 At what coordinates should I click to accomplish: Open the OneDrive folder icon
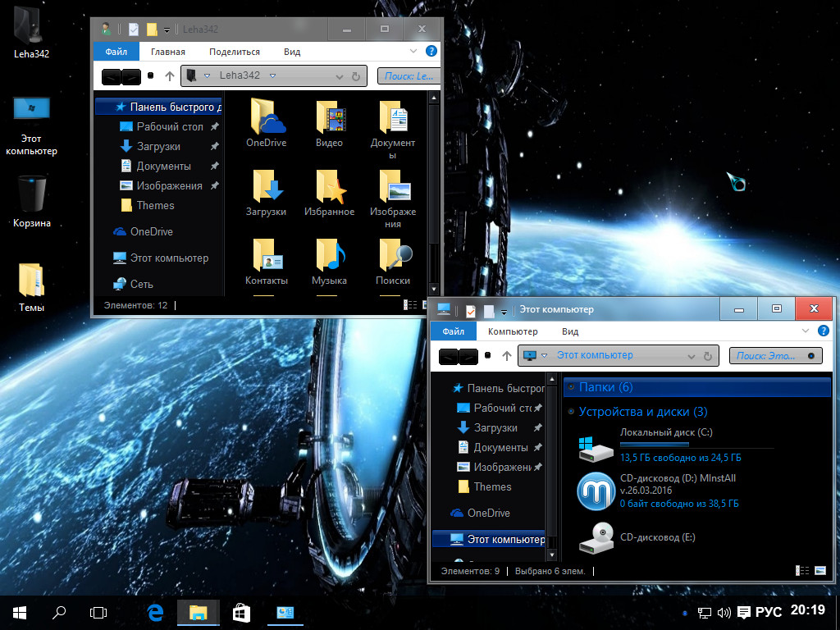[267, 117]
